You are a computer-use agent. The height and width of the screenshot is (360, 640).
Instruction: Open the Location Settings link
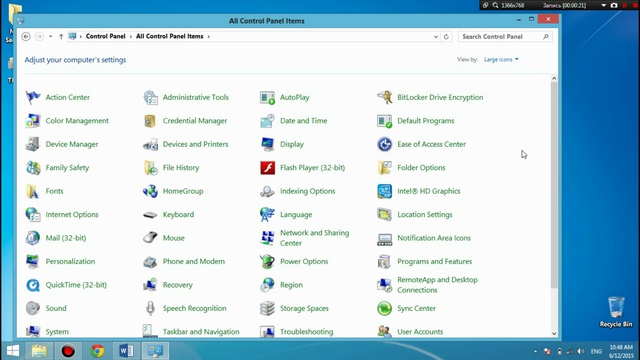pos(424,215)
